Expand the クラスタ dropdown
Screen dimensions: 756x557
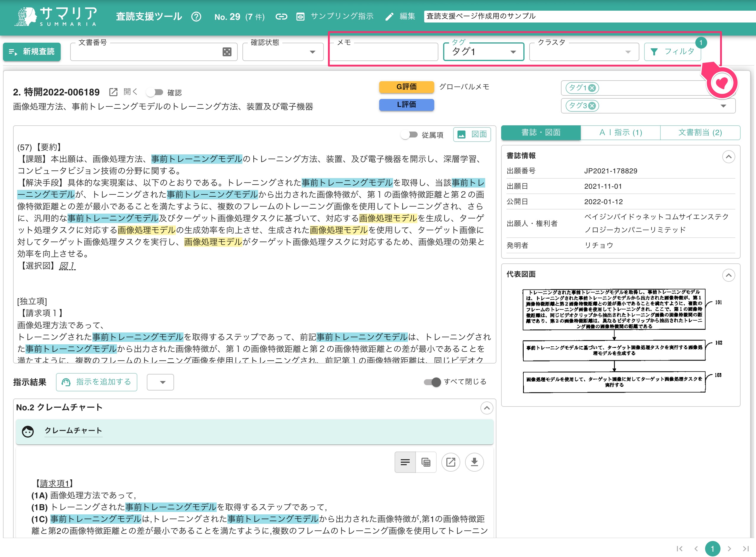point(628,52)
